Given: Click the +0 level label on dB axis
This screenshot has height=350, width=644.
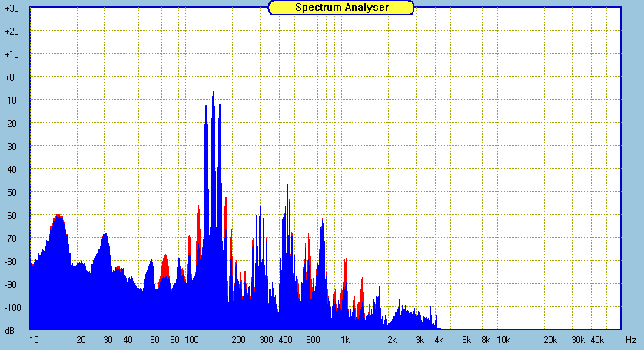Looking at the screenshot, I should (x=11, y=78).
